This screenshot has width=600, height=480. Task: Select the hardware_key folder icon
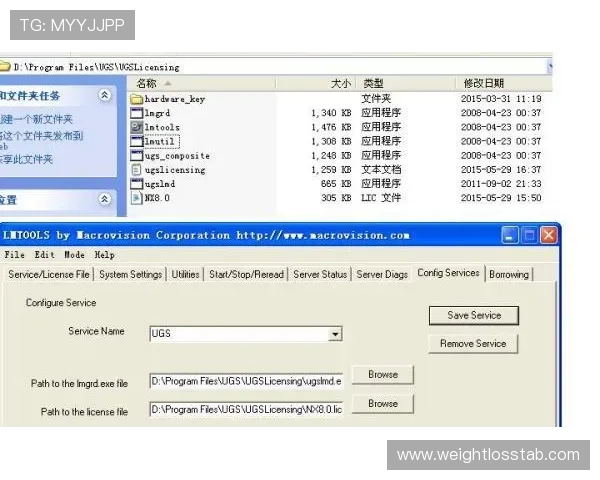tap(137, 99)
